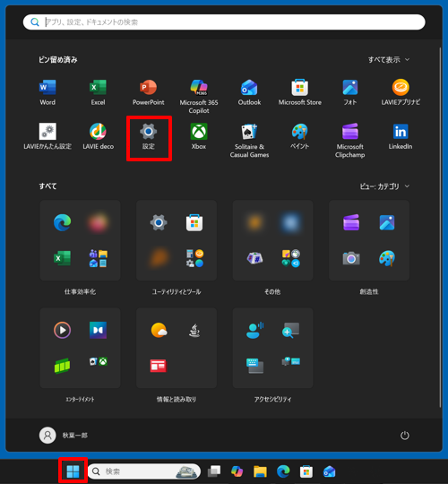Open File Explorer from the taskbar

coord(260,471)
